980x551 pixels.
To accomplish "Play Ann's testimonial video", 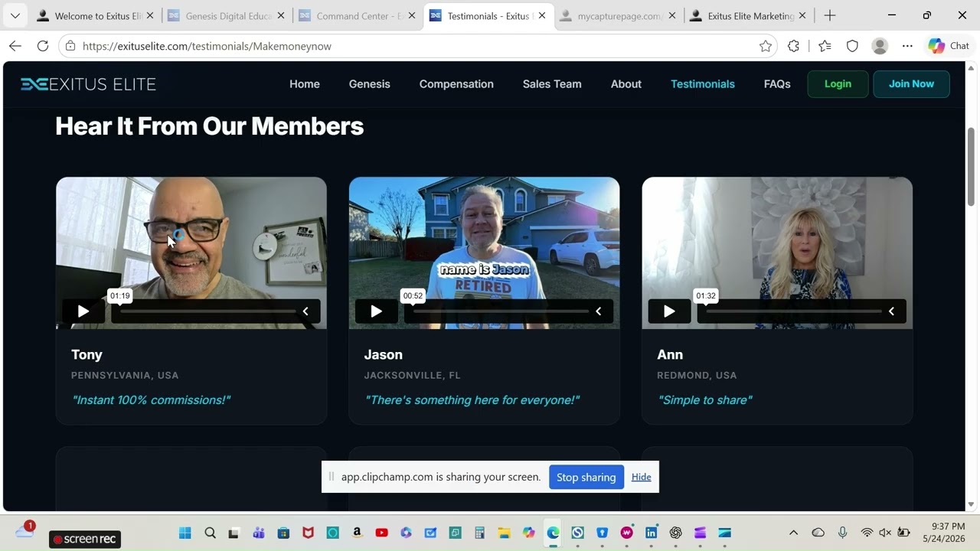I will (669, 311).
